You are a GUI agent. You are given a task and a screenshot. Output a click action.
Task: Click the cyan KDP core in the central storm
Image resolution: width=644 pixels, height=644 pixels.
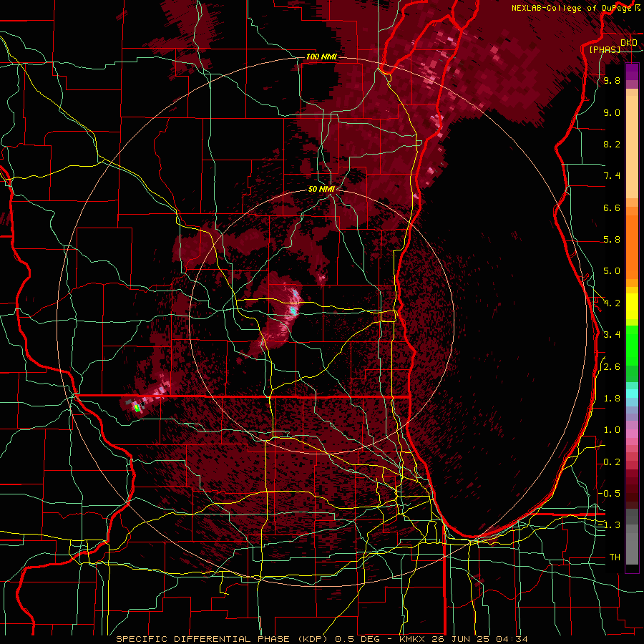coord(293,310)
